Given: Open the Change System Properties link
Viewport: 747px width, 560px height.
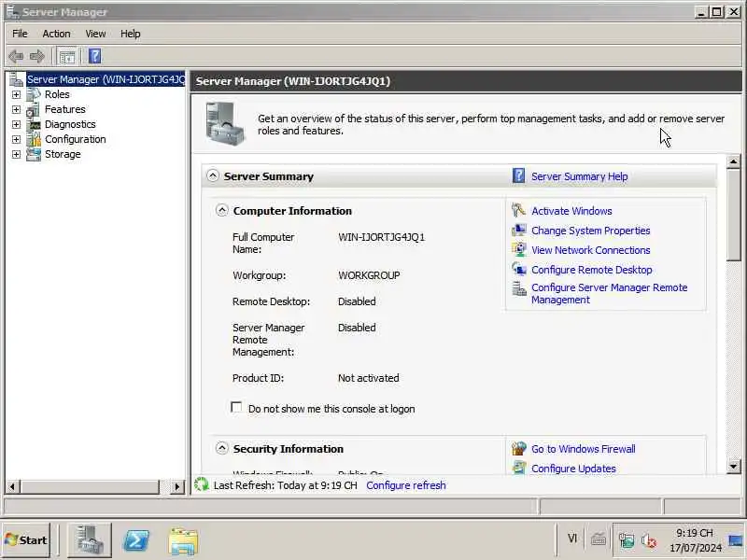Looking at the screenshot, I should pyautogui.click(x=591, y=231).
